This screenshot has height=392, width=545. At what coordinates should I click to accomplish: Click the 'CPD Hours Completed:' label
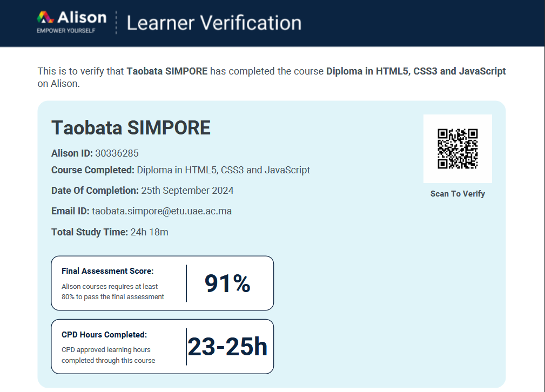coord(104,334)
